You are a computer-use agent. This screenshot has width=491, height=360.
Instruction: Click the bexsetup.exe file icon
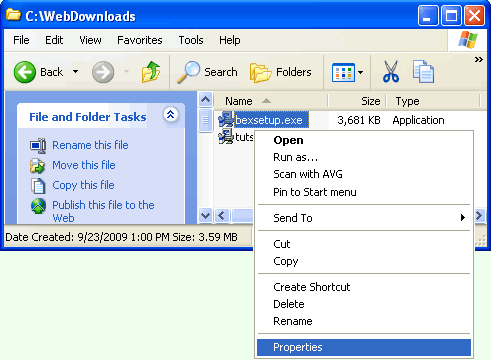pyautogui.click(x=226, y=120)
